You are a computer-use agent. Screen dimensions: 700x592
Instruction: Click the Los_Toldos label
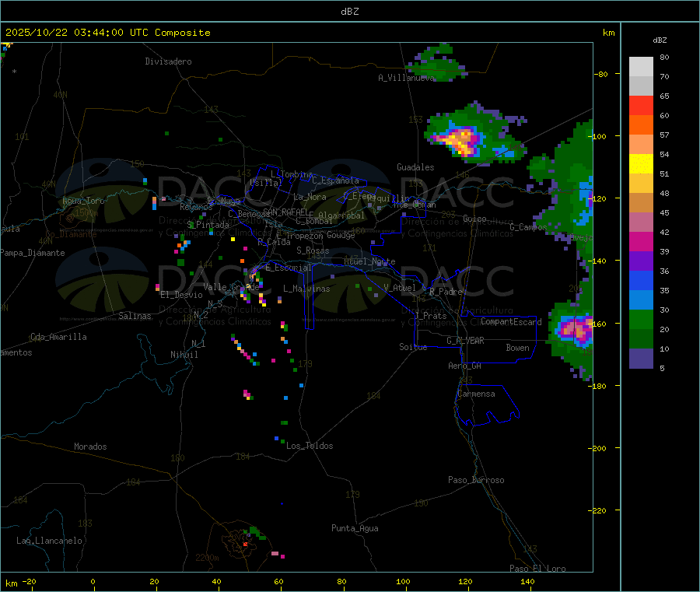(x=310, y=446)
